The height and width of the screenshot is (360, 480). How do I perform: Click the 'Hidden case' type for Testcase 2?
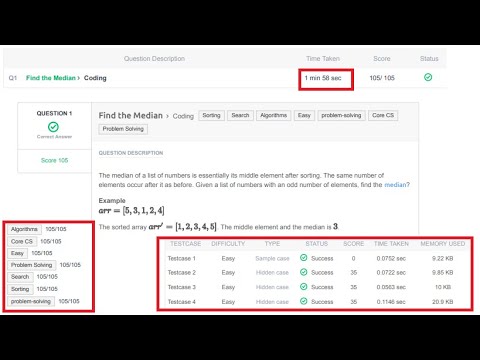[x=272, y=273]
